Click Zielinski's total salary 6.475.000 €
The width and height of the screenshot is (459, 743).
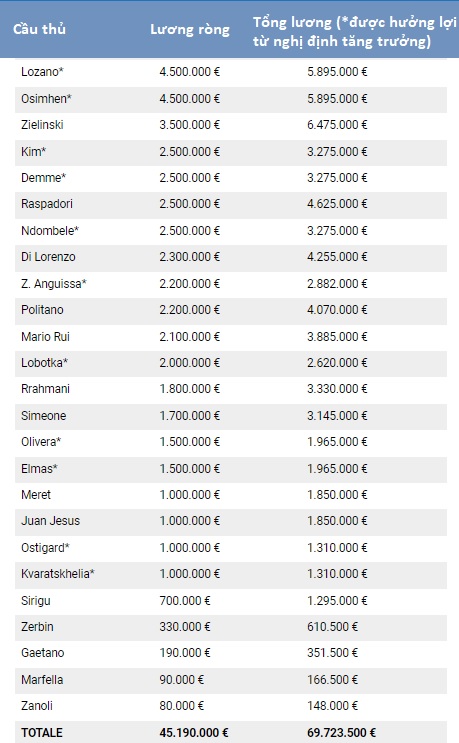pos(337,125)
